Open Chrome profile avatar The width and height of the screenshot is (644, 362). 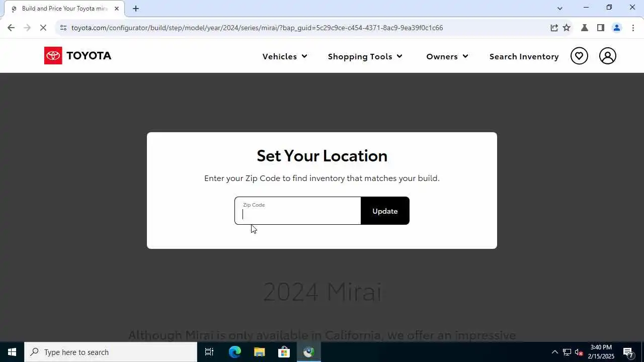tap(617, 28)
